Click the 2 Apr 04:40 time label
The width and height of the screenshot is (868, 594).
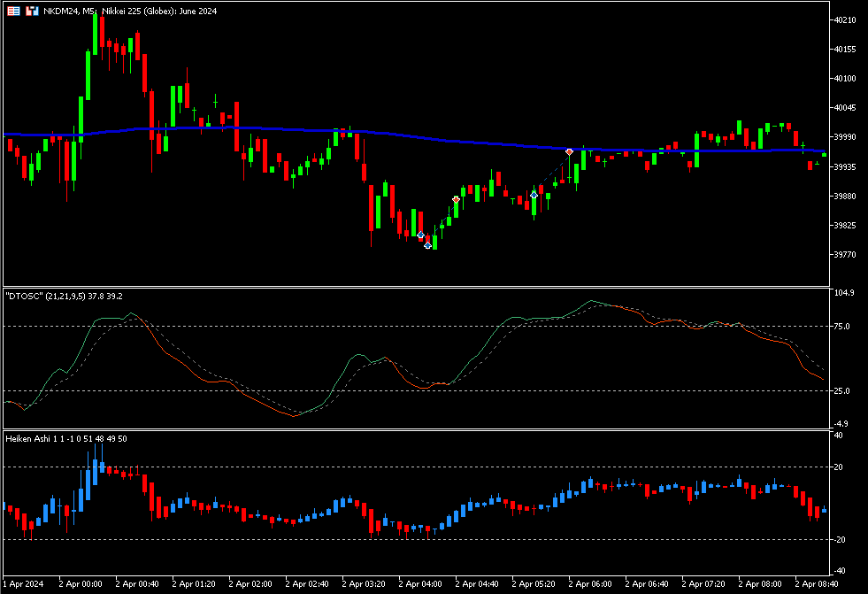(x=477, y=584)
